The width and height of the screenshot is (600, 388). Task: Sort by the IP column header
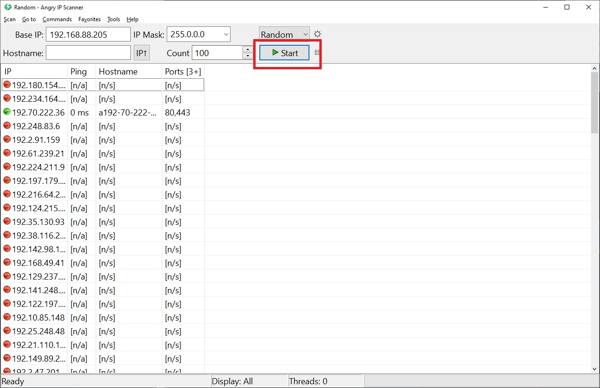point(34,72)
